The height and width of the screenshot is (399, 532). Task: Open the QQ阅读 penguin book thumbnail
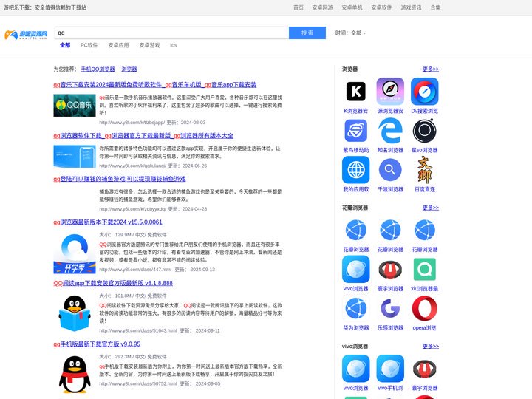point(75,313)
